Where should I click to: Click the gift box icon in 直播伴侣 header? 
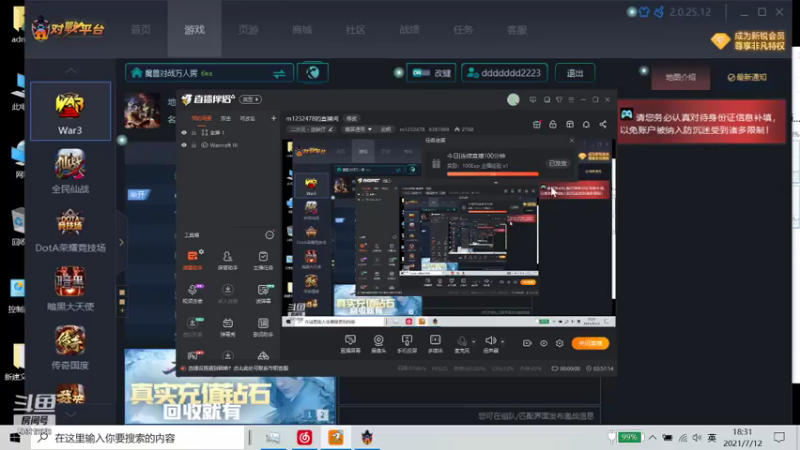[x=536, y=124]
